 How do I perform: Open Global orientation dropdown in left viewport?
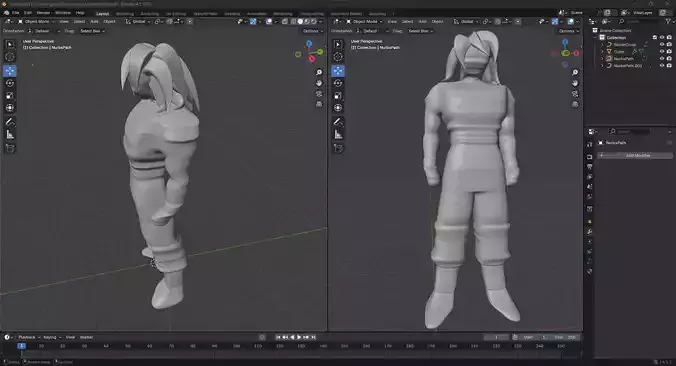pyautogui.click(x=138, y=22)
